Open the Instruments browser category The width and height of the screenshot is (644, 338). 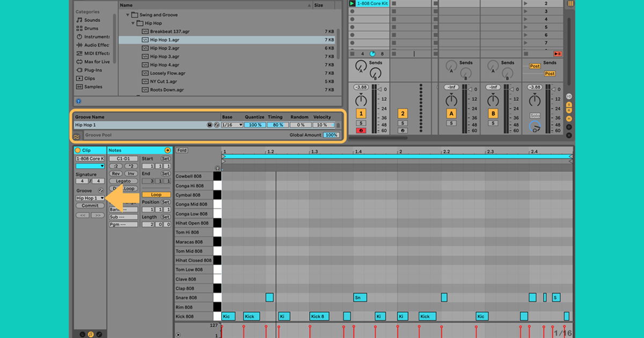coord(93,36)
